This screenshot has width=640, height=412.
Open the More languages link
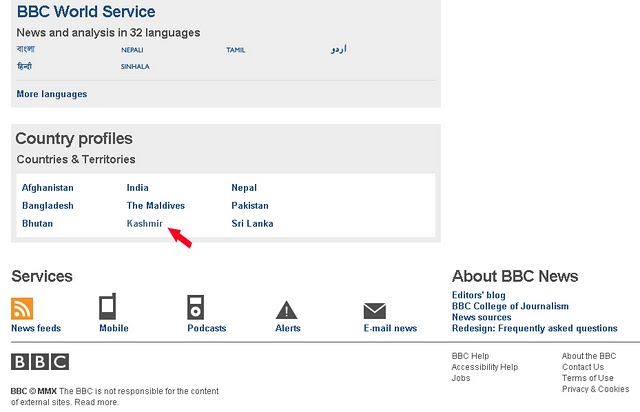click(x=52, y=94)
